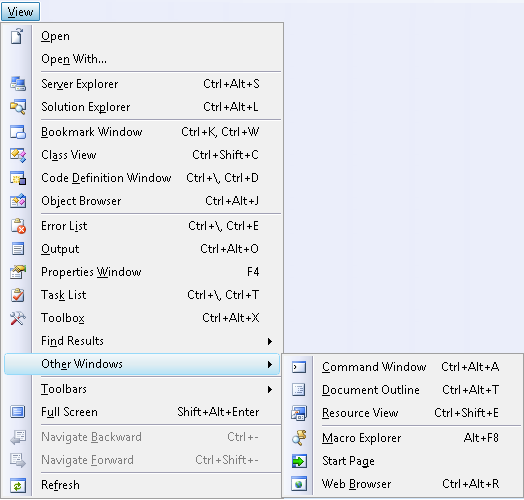This screenshot has width=524, height=500.
Task: Expand the Find Results submenu arrow
Action: pos(270,341)
